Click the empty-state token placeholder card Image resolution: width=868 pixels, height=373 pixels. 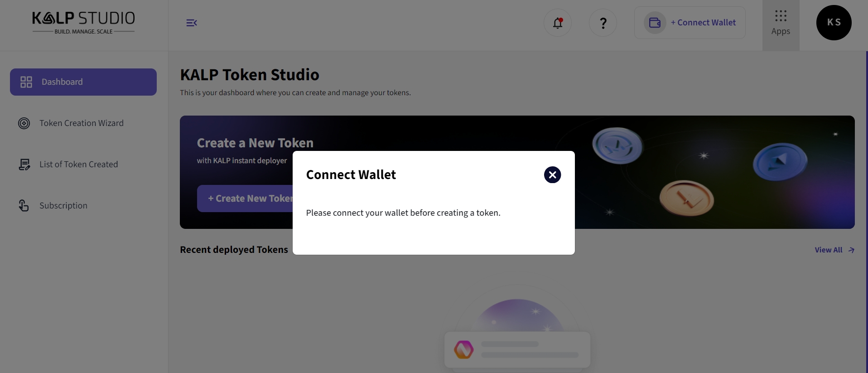pyautogui.click(x=517, y=349)
